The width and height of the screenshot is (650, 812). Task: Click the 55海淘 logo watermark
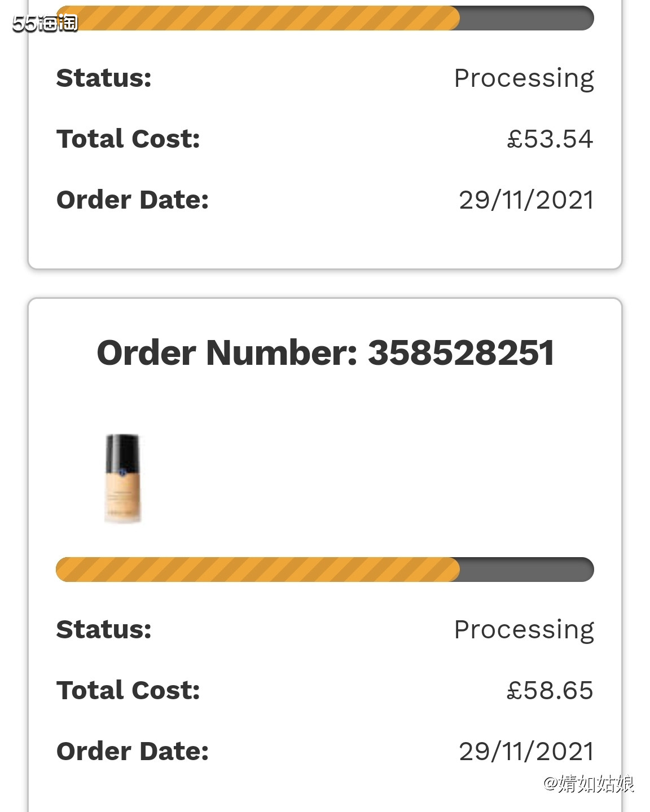(x=45, y=23)
